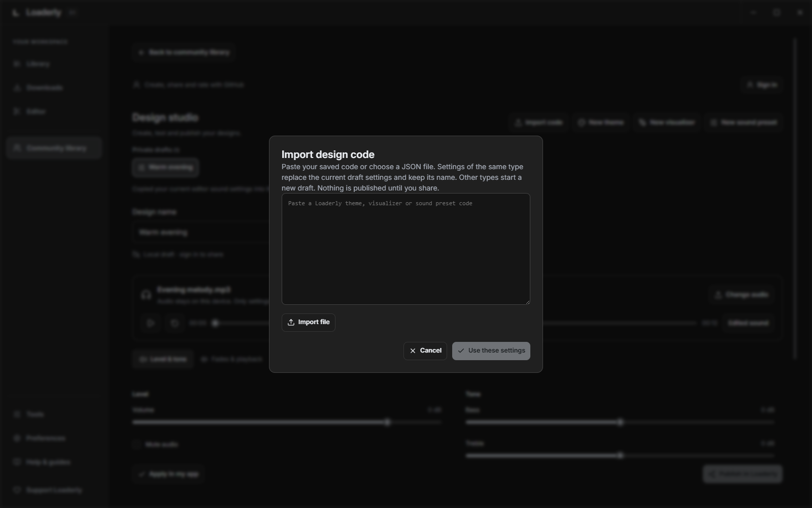Click the Treble slider handle
The width and height of the screenshot is (812, 508).
(620, 456)
